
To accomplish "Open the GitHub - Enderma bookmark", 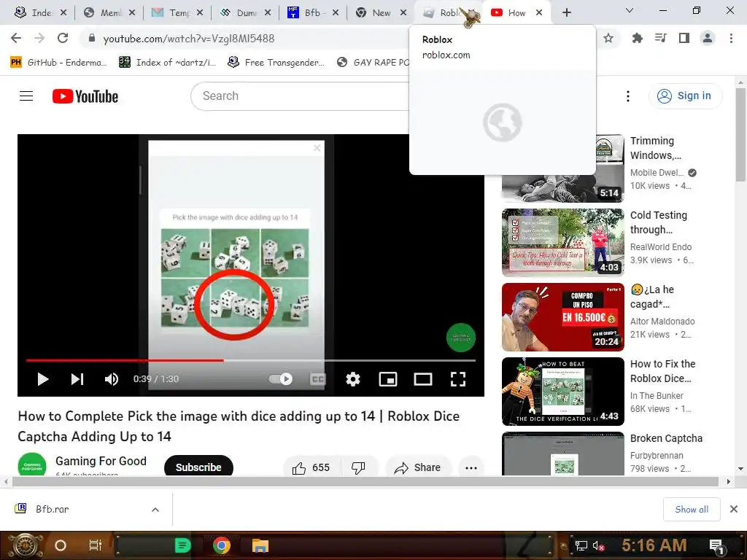I will click(x=58, y=63).
